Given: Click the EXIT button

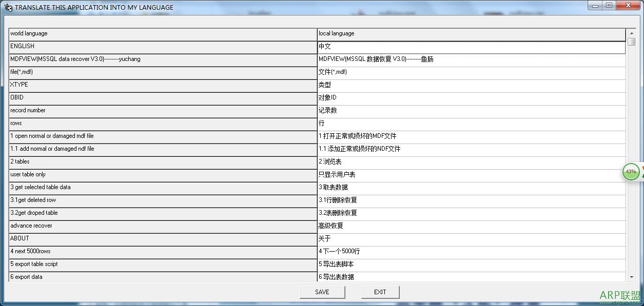Looking at the screenshot, I should pyautogui.click(x=380, y=292).
